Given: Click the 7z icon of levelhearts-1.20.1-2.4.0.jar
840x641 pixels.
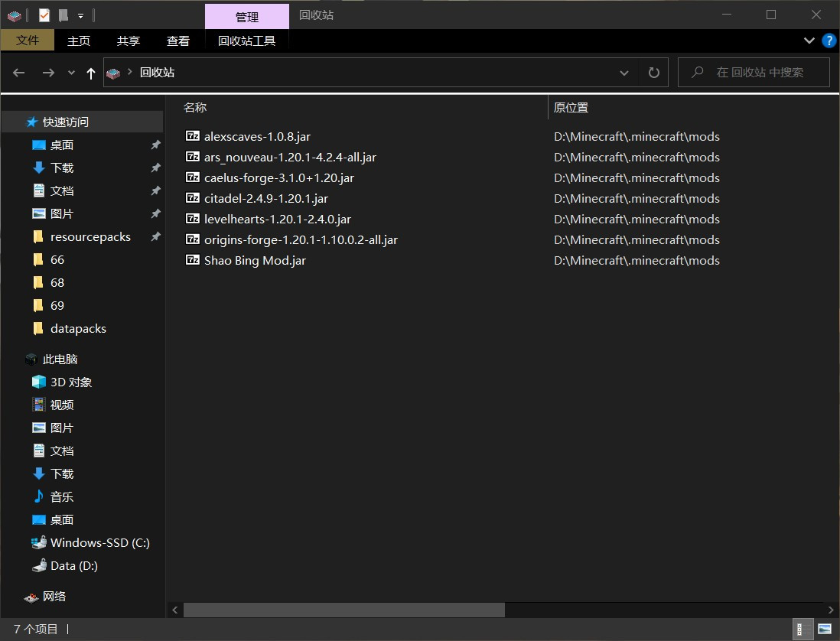Looking at the screenshot, I should click(192, 219).
